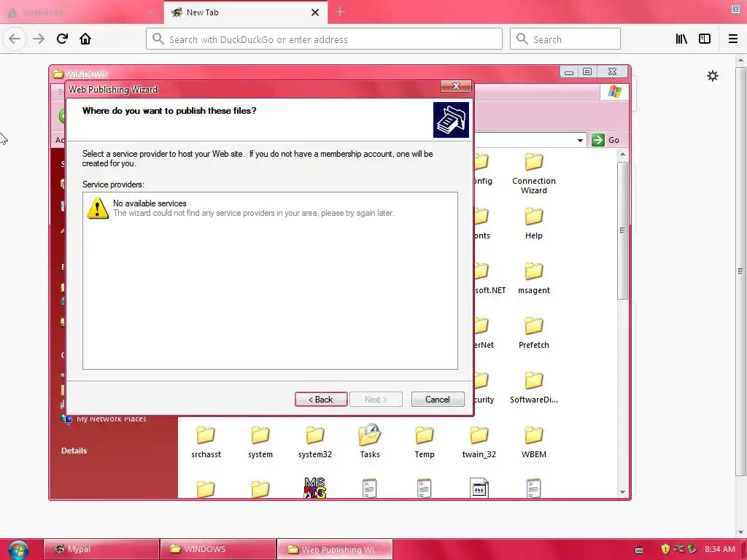Click Go in the WINDOWS explorer window
Image resolution: width=747 pixels, height=560 pixels.
605,140
